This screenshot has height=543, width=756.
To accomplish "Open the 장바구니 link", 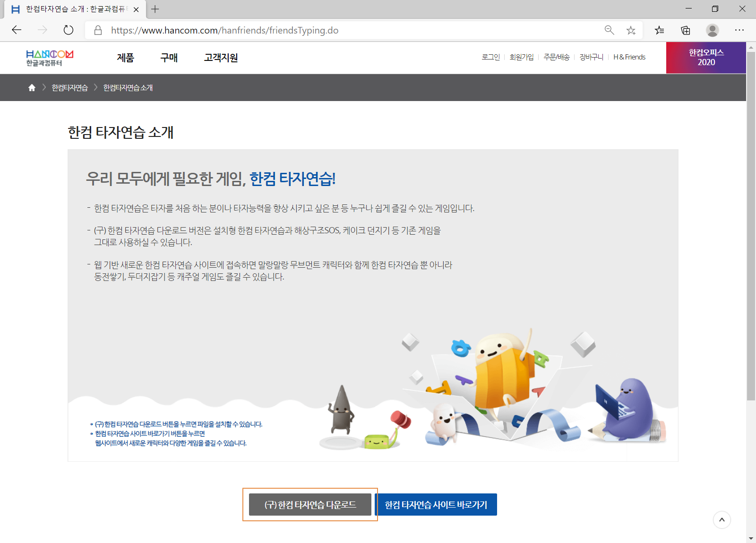I will tap(592, 57).
